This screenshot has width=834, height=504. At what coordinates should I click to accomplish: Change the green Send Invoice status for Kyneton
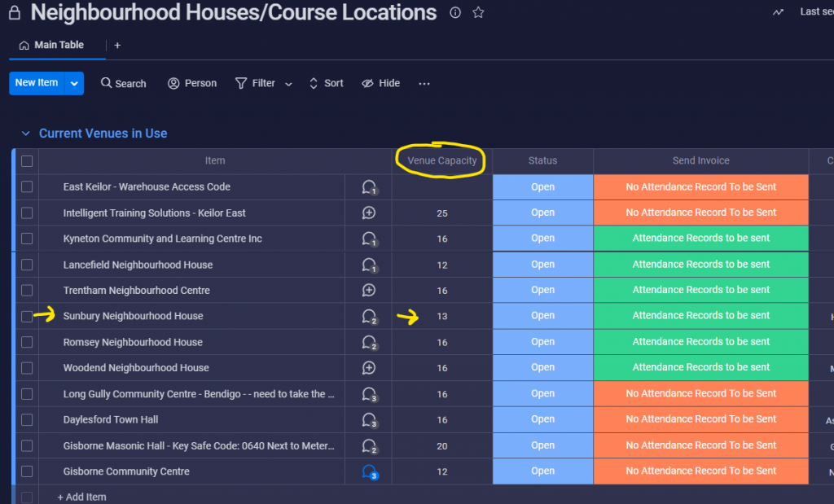pos(700,239)
